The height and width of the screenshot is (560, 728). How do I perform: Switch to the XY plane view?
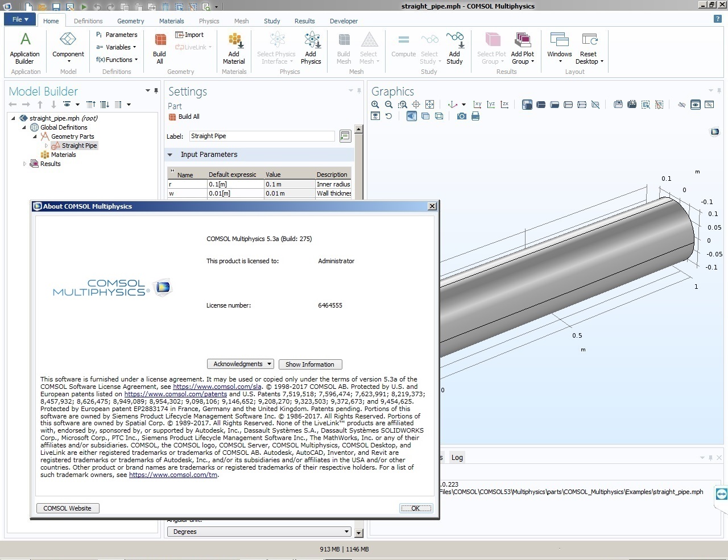coord(477,105)
